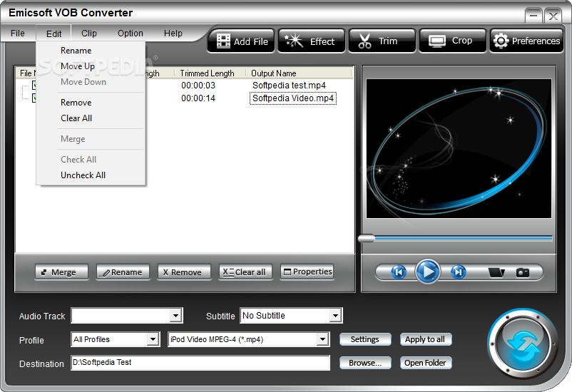
Task: Click the trimmed length 00:00:03 cell
Action: (198, 86)
